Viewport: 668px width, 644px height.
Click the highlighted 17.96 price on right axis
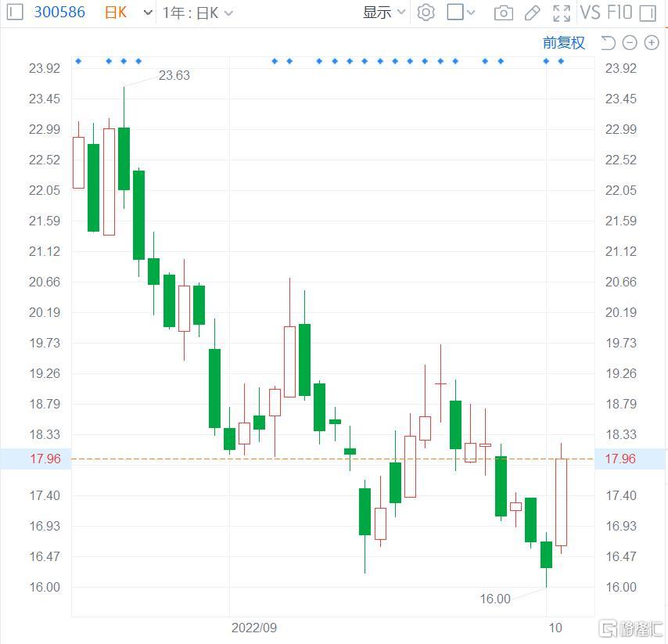(620, 459)
